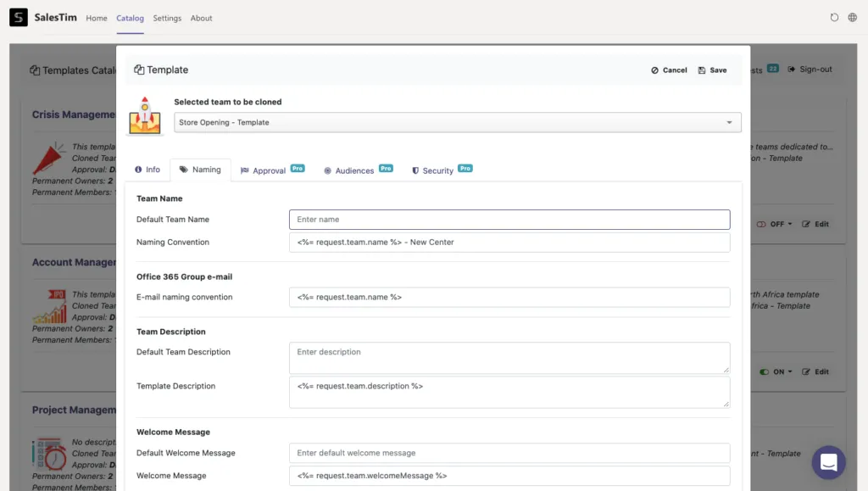Toggle the OFF switch for Crisis Management
Screen dimensions: 868x491
pyautogui.click(x=761, y=224)
